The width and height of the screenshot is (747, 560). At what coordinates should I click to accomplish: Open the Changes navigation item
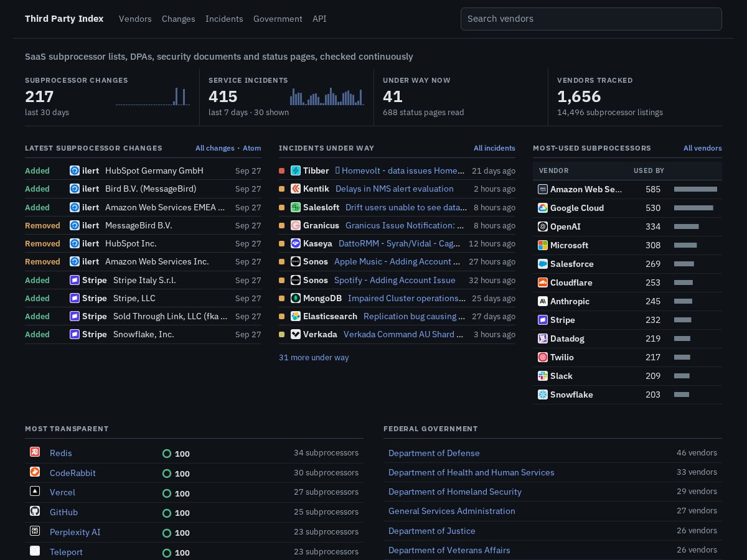(x=179, y=19)
